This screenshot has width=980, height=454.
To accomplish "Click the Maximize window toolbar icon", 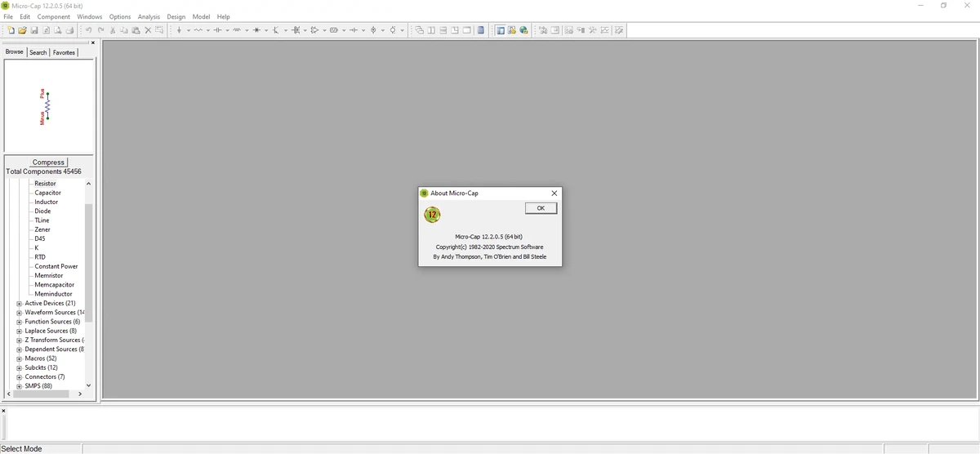I will click(466, 30).
